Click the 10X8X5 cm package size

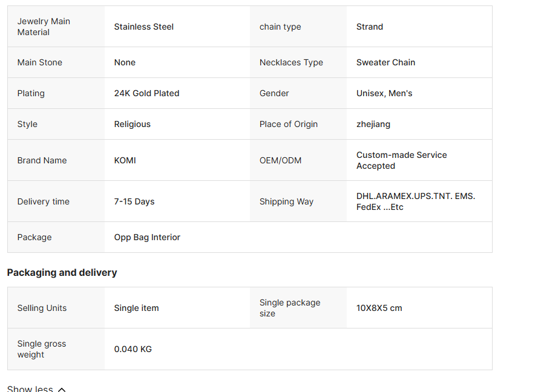point(379,308)
